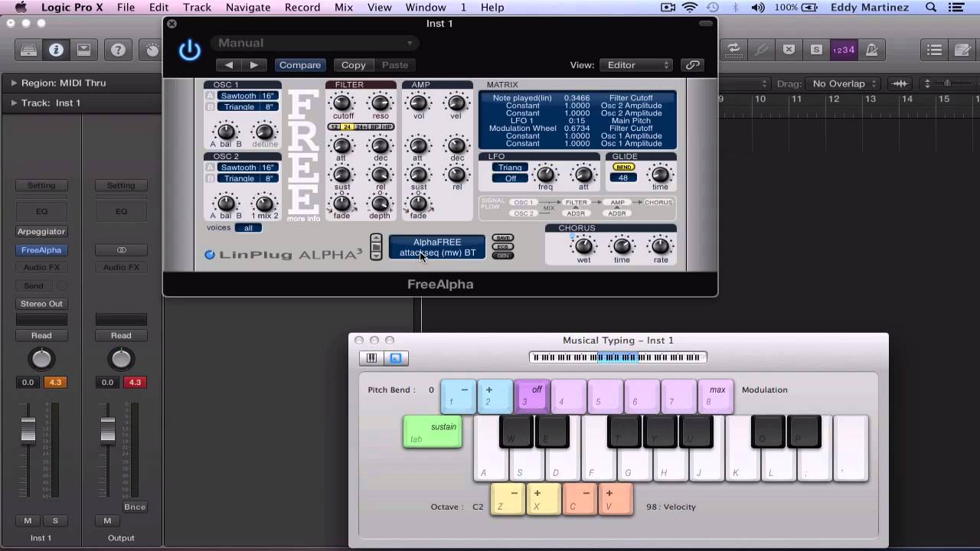The height and width of the screenshot is (551, 980).
Task: Open the Drag No Overlap dropdown
Action: [844, 83]
